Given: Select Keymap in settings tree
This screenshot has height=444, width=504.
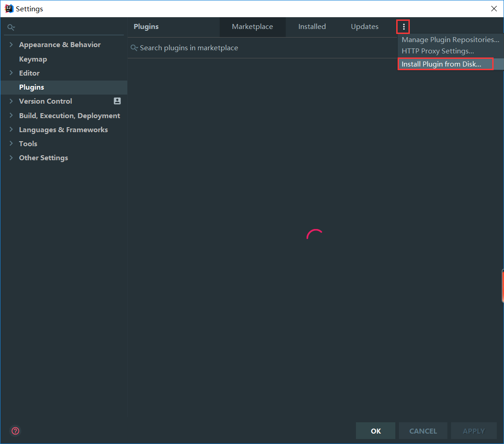Looking at the screenshot, I should [33, 59].
